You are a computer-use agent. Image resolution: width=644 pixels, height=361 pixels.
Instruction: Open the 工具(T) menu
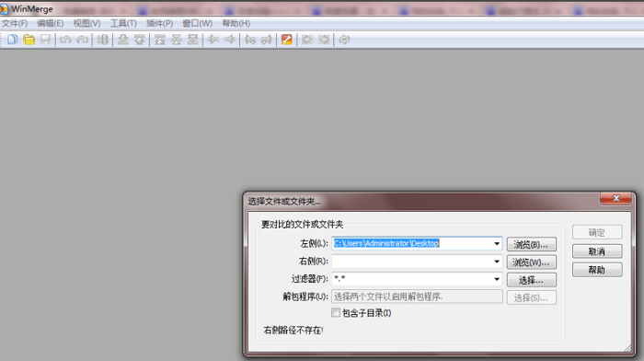coord(123,23)
